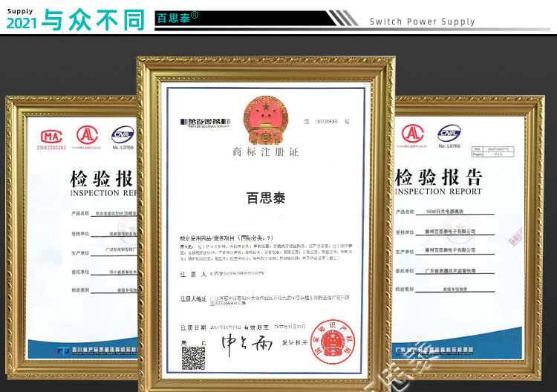557x392 pixels.
Task: Click the large '百思泰' trademark name
Action: click(266, 198)
